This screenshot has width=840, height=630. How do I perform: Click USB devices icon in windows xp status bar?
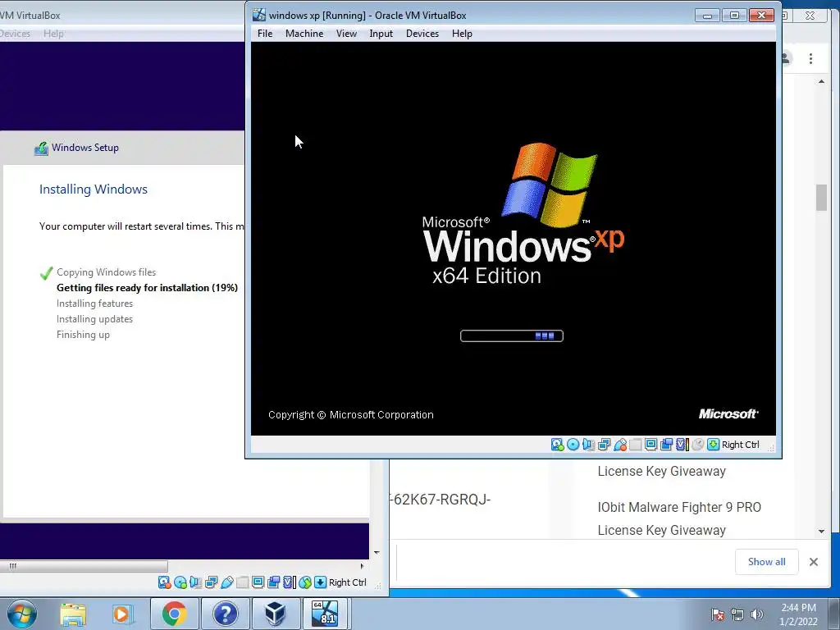(620, 444)
